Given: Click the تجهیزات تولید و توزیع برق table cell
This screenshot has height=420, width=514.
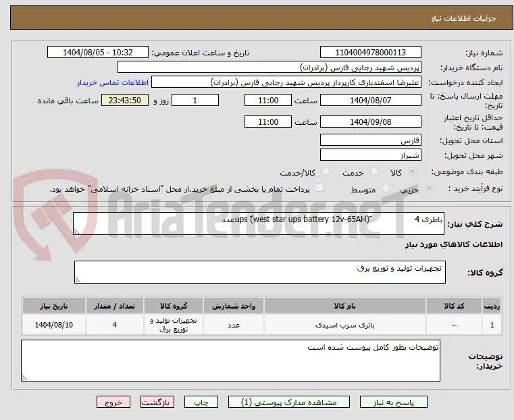Looking at the screenshot, I should 174,325.
